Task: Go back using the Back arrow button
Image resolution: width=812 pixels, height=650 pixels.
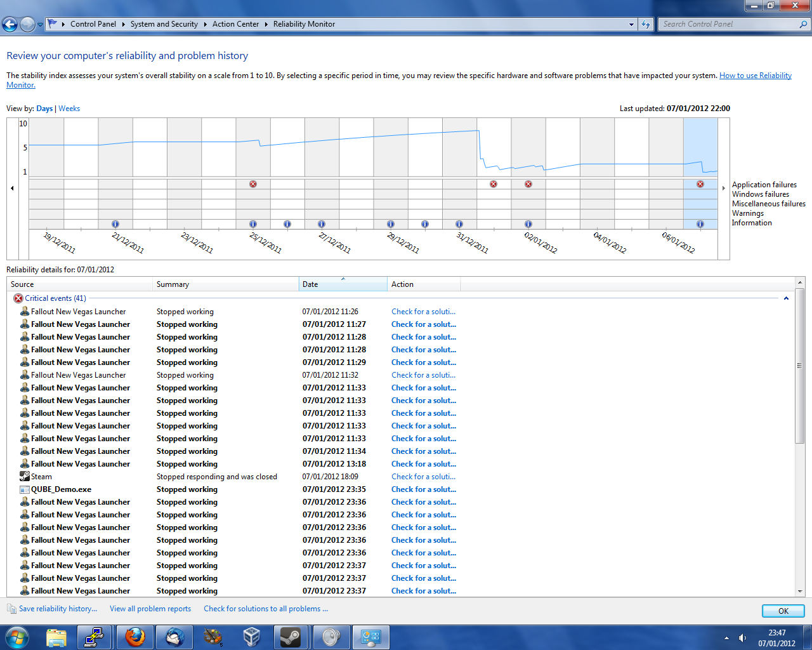Action: pyautogui.click(x=10, y=25)
